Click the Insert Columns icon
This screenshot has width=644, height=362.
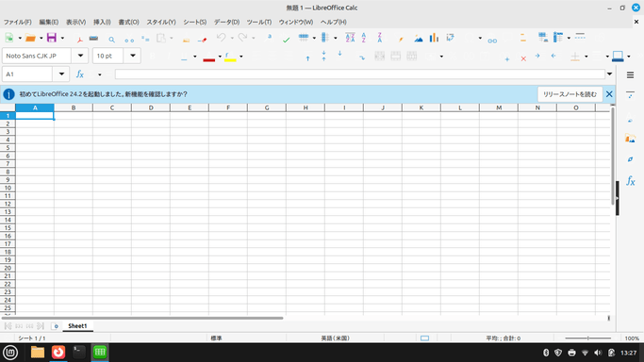(325, 38)
